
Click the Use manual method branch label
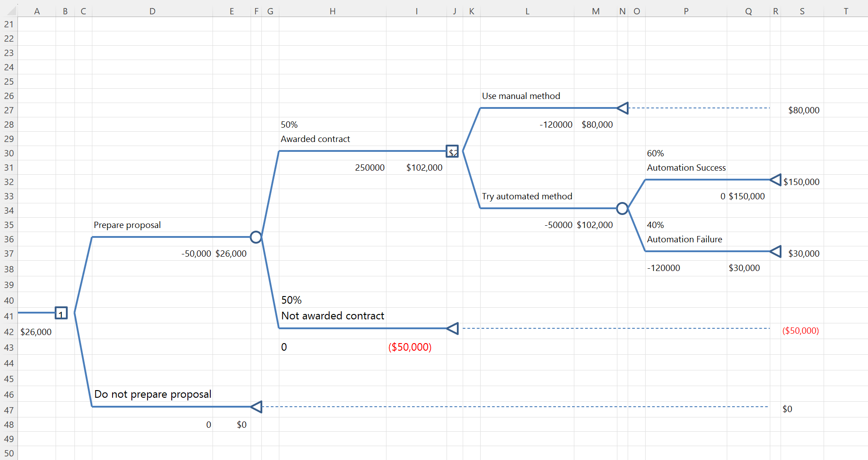521,96
